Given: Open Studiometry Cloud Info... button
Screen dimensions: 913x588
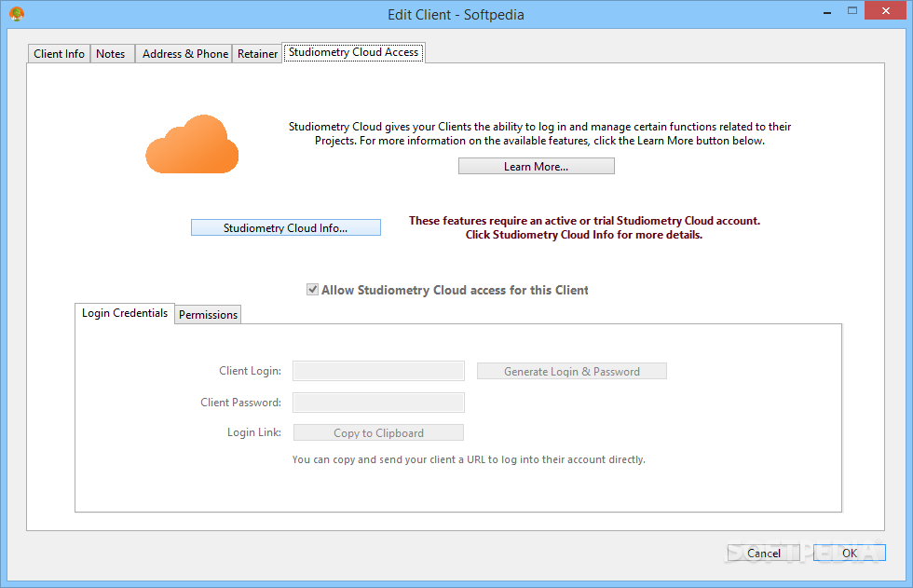Looking at the screenshot, I should coord(286,227).
